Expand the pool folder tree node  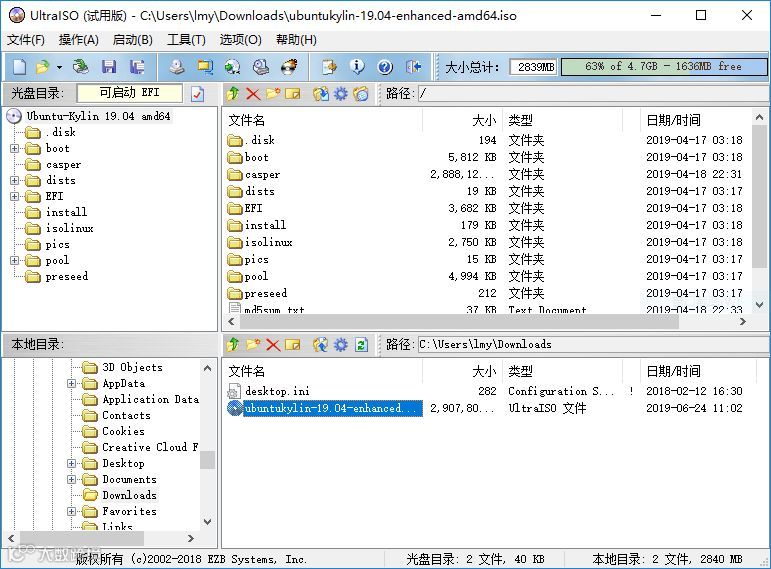15,261
